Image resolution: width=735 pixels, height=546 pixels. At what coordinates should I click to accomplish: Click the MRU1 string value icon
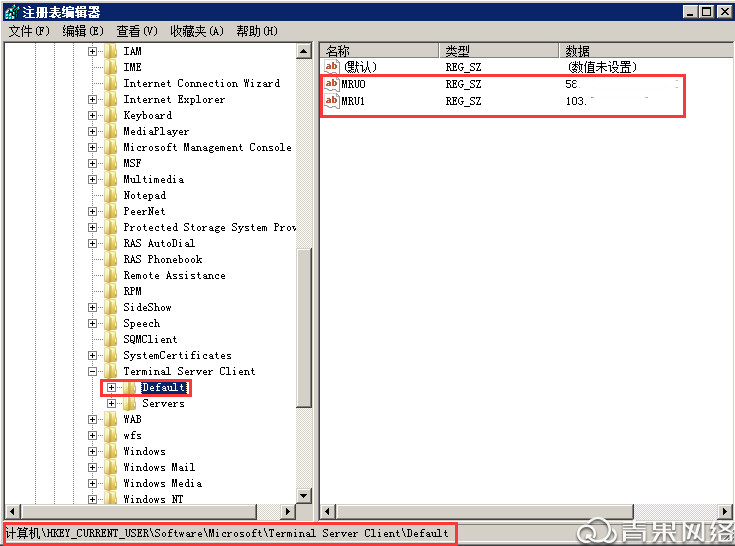(331, 101)
